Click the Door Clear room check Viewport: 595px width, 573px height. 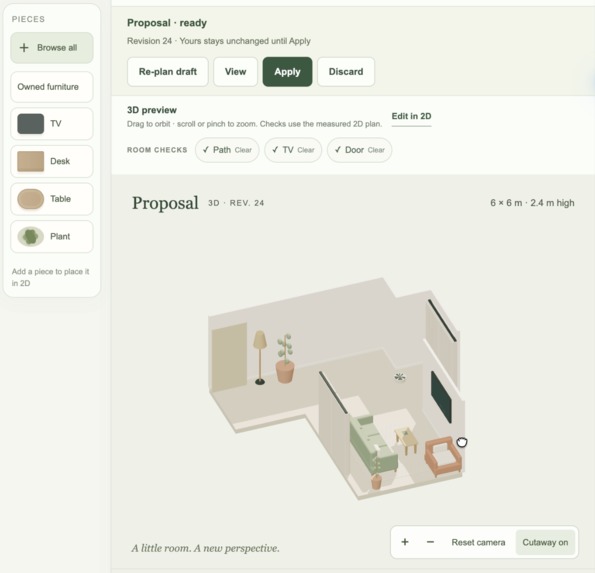pyautogui.click(x=359, y=150)
